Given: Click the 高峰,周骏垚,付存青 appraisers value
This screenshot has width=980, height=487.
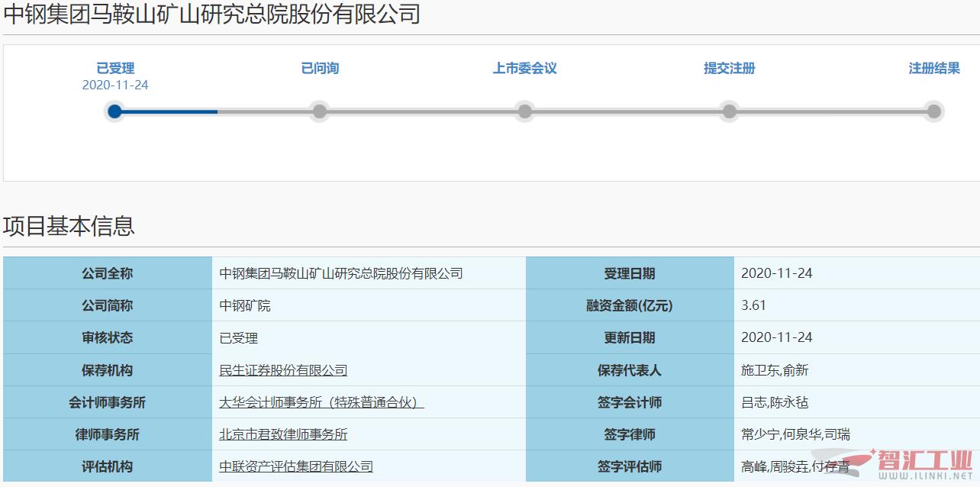Looking at the screenshot, I should coord(795,466).
